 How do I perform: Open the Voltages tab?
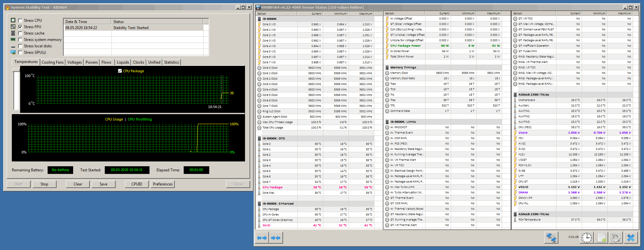(74, 62)
